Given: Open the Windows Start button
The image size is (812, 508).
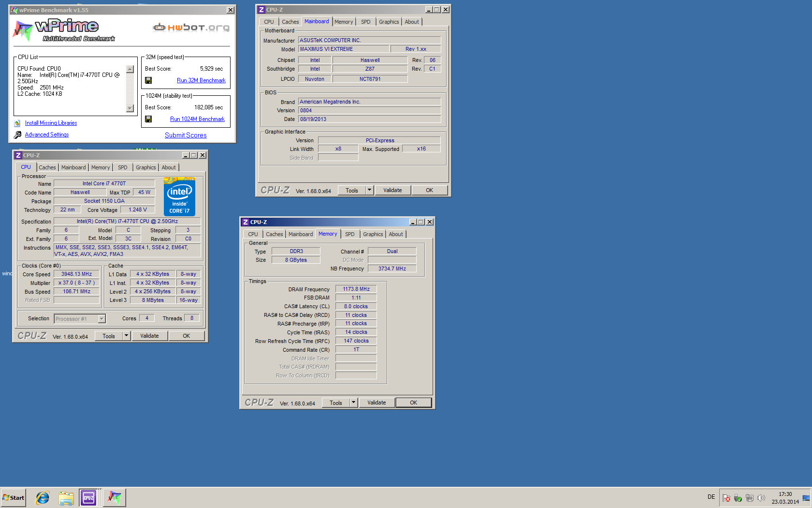Looking at the screenshot, I should pos(14,497).
